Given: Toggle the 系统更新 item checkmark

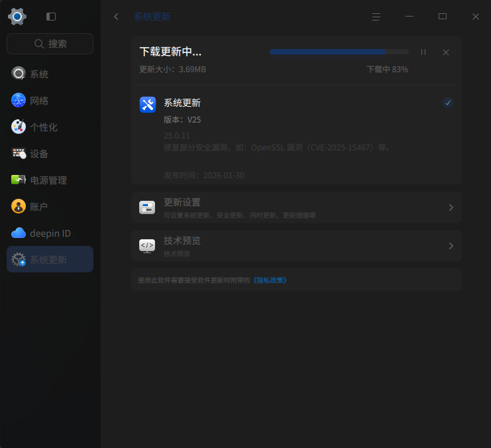Looking at the screenshot, I should tap(448, 103).
